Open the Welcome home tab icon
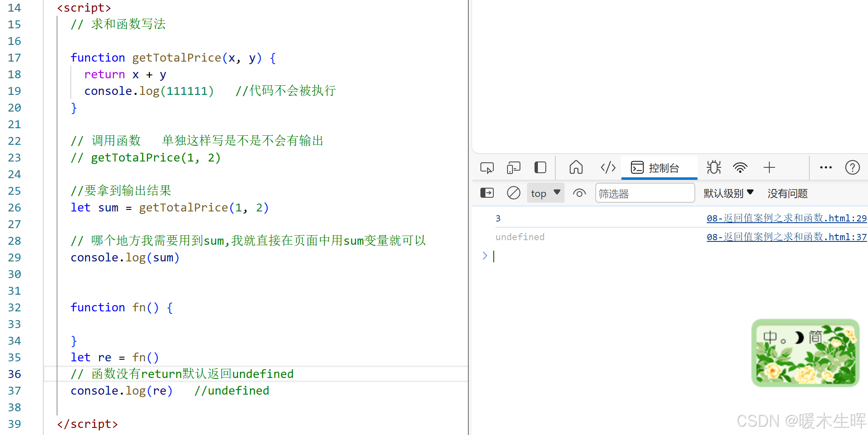This screenshot has width=868, height=435. (x=576, y=167)
